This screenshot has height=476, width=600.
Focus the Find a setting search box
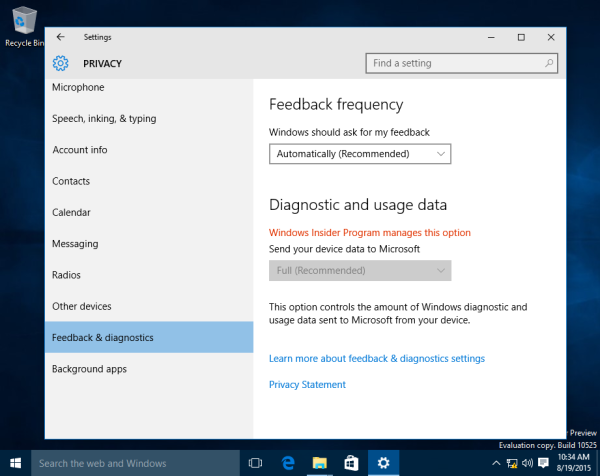pyautogui.click(x=461, y=63)
